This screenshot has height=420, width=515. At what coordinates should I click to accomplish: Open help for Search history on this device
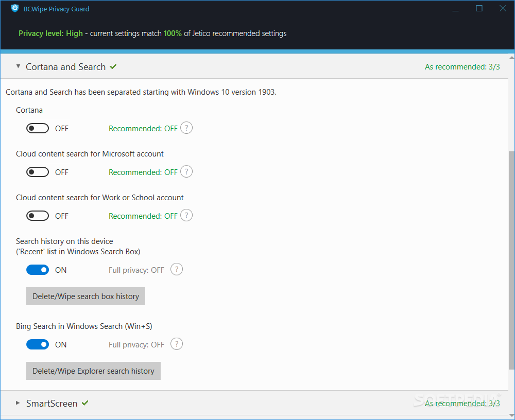(x=177, y=269)
